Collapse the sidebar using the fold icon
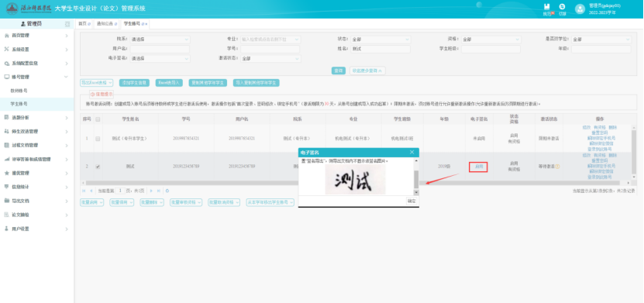This screenshot has width=644, height=303. 67,24
